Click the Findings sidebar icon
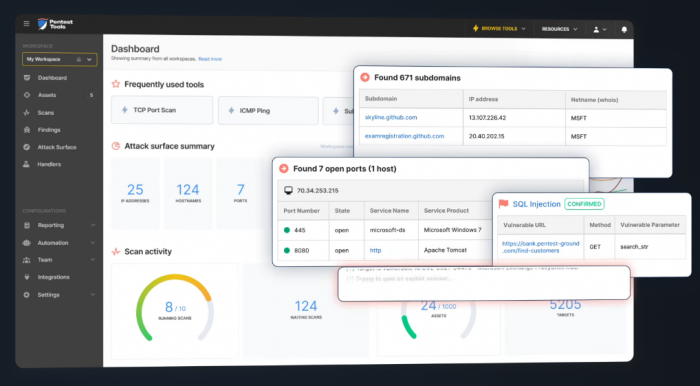Image resolution: width=700 pixels, height=386 pixels. (x=27, y=130)
